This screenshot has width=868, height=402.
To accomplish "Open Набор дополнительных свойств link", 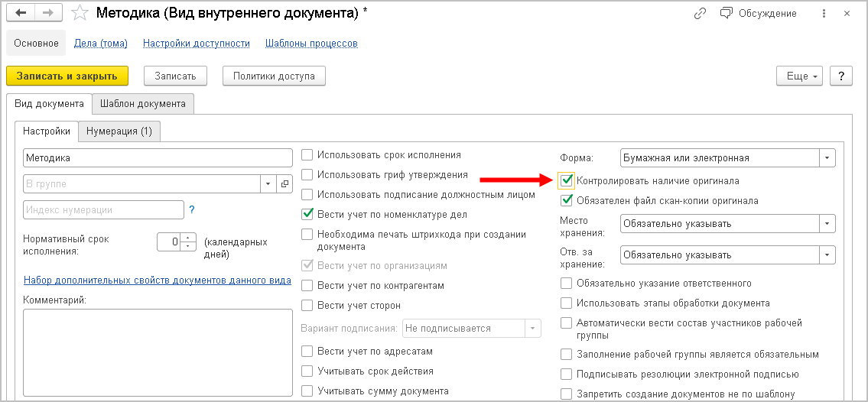I will (x=158, y=280).
